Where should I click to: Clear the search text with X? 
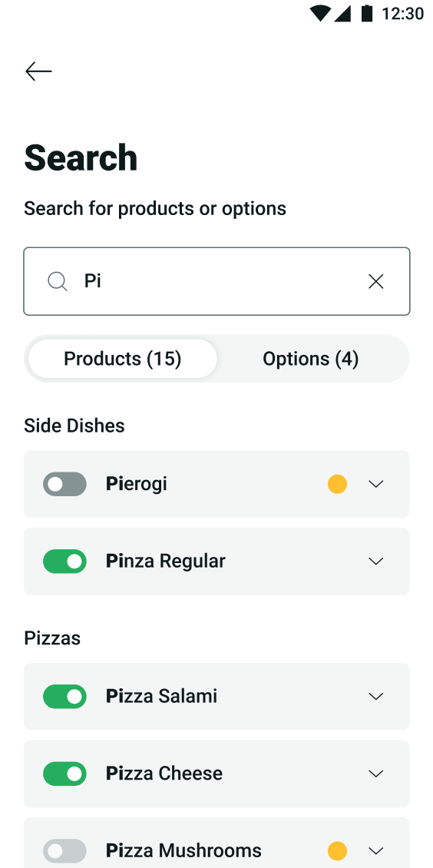point(376,282)
